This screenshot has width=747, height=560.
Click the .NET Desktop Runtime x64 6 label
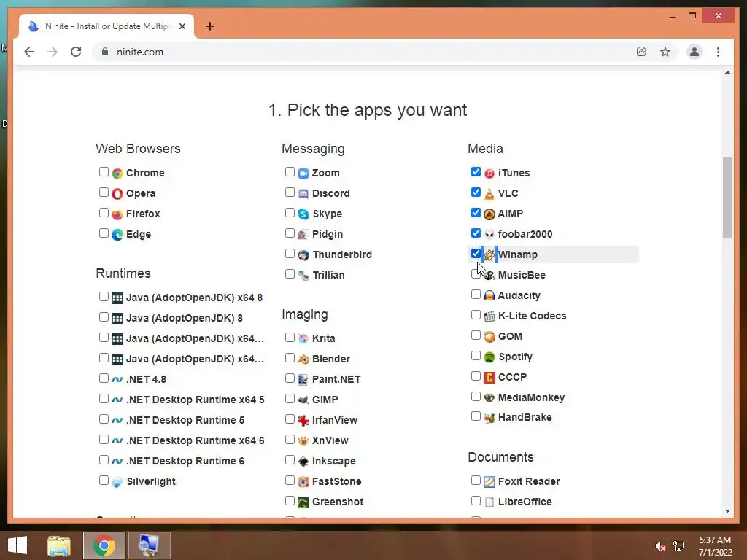click(x=195, y=441)
